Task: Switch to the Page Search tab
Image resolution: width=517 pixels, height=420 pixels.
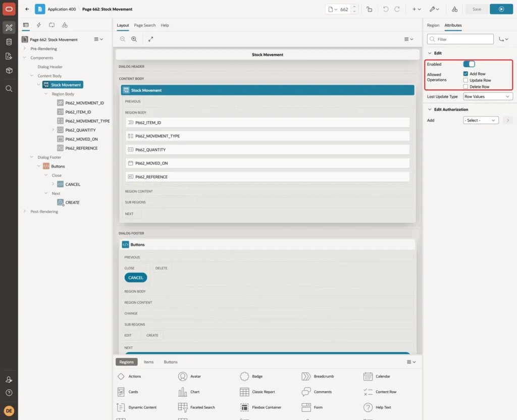Action: pos(144,25)
